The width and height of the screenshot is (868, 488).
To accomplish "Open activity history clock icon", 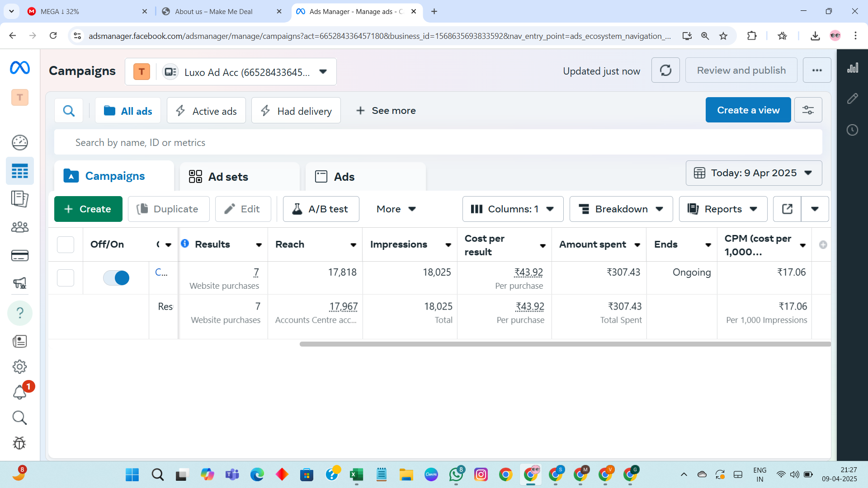I will click(852, 130).
